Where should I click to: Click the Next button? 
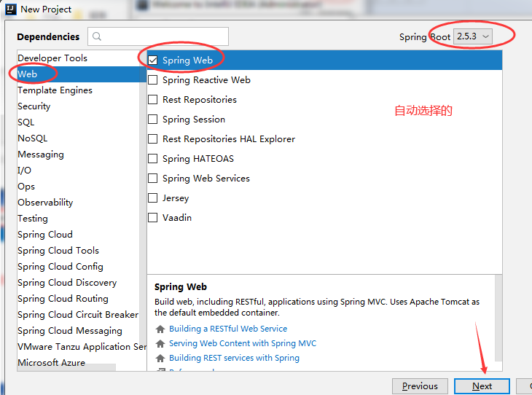(x=482, y=386)
